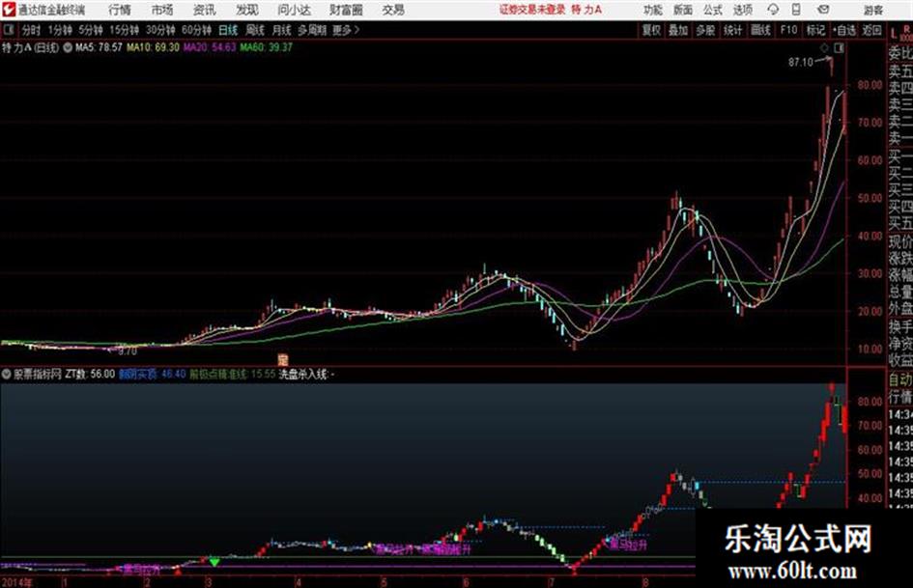
Task: Open the 功能 menu
Action: coord(653,10)
